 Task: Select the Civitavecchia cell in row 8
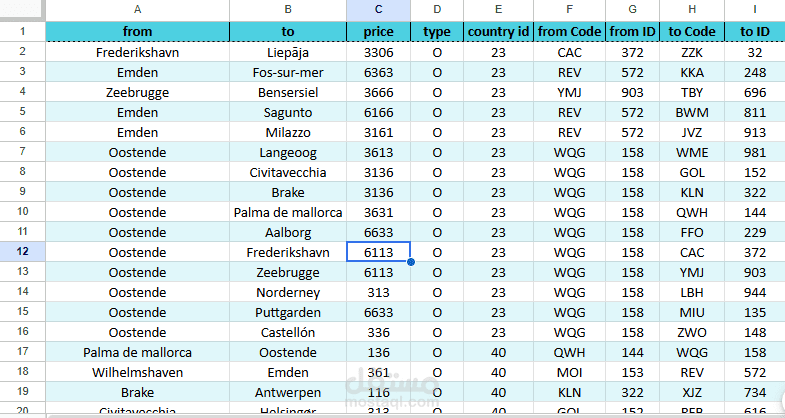[x=288, y=172]
